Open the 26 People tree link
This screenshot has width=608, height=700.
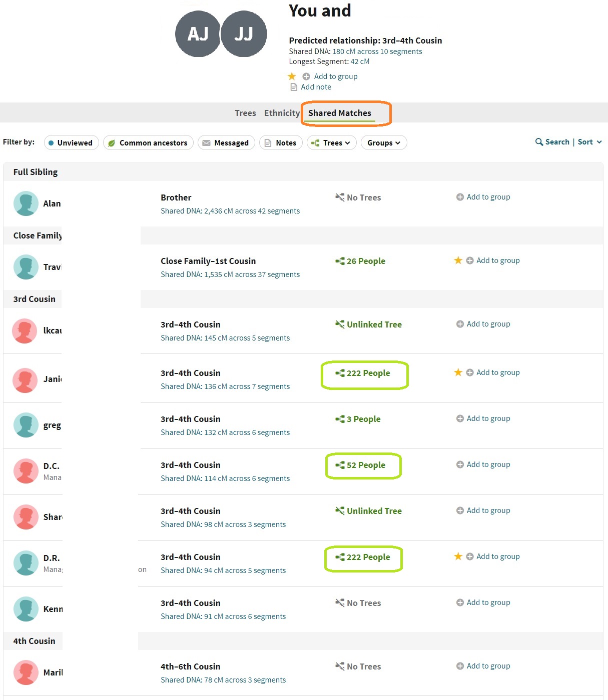coord(366,261)
